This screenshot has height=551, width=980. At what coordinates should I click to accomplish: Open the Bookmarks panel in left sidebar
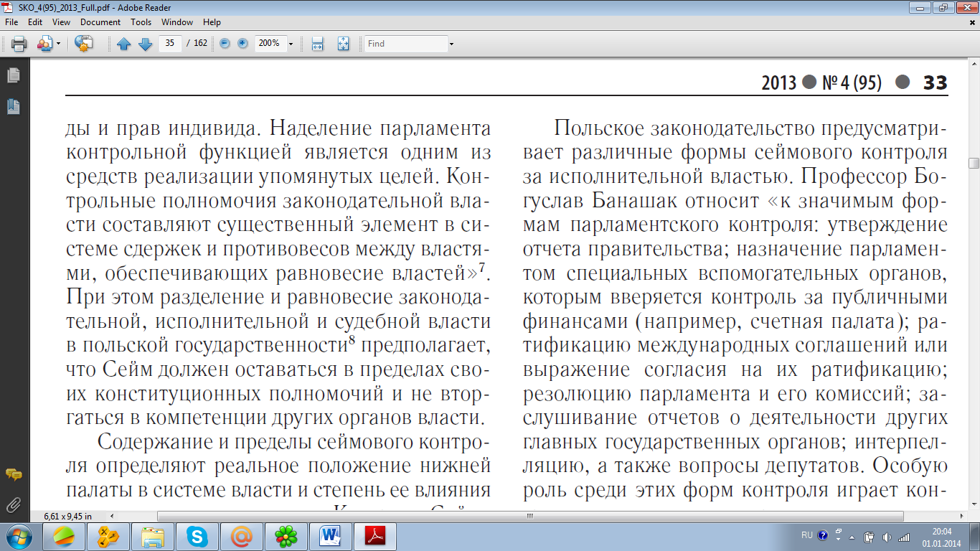point(13,107)
